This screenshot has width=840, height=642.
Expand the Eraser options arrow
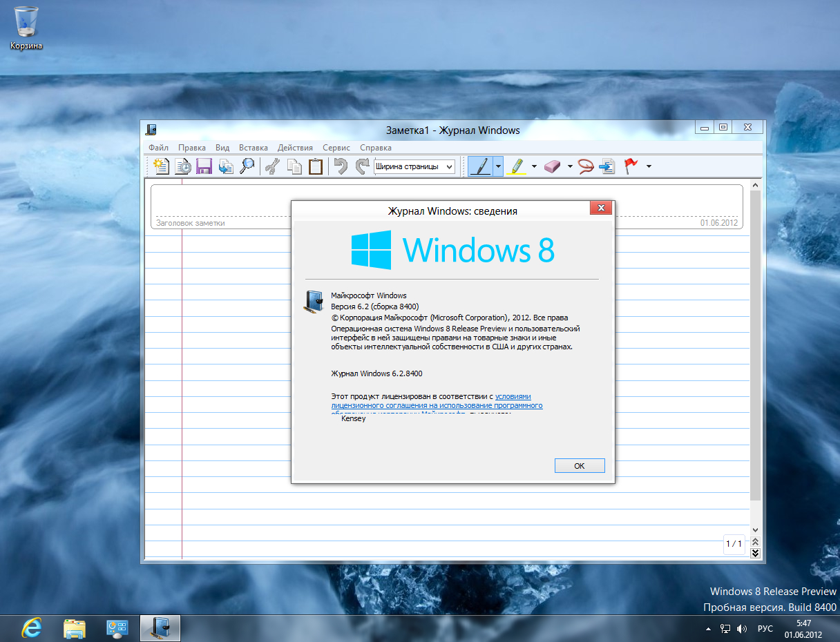[x=570, y=166]
